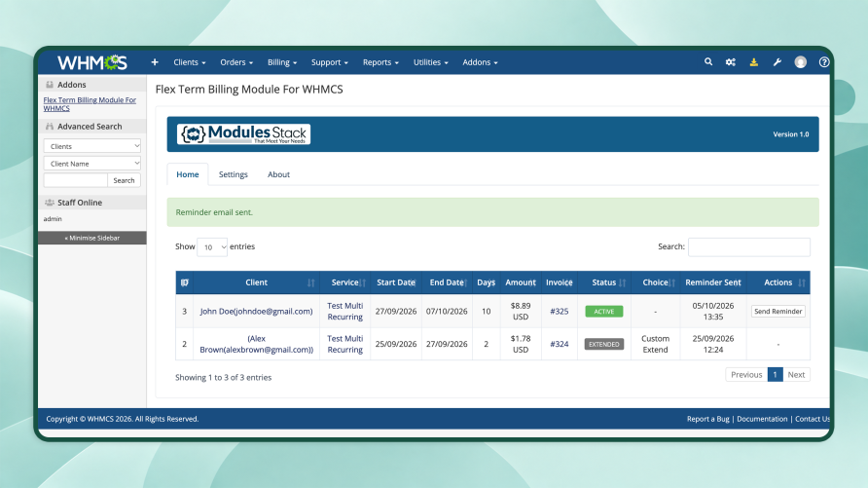
Task: Expand the Orders menu
Action: pos(236,62)
